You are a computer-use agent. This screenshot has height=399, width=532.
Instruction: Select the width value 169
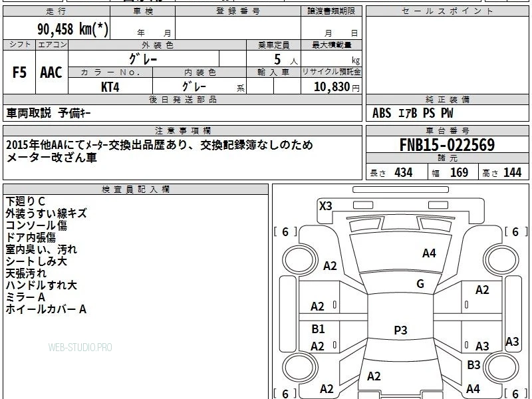pyautogui.click(x=459, y=173)
